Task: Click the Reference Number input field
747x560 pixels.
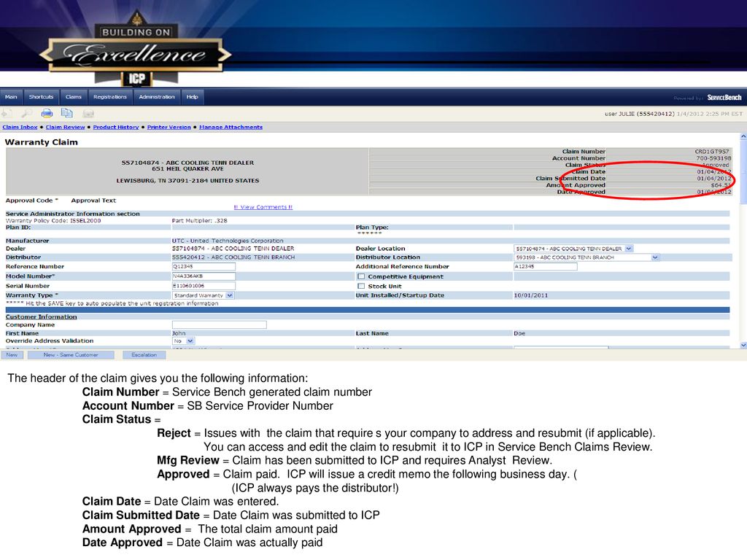Action: pyautogui.click(x=204, y=267)
